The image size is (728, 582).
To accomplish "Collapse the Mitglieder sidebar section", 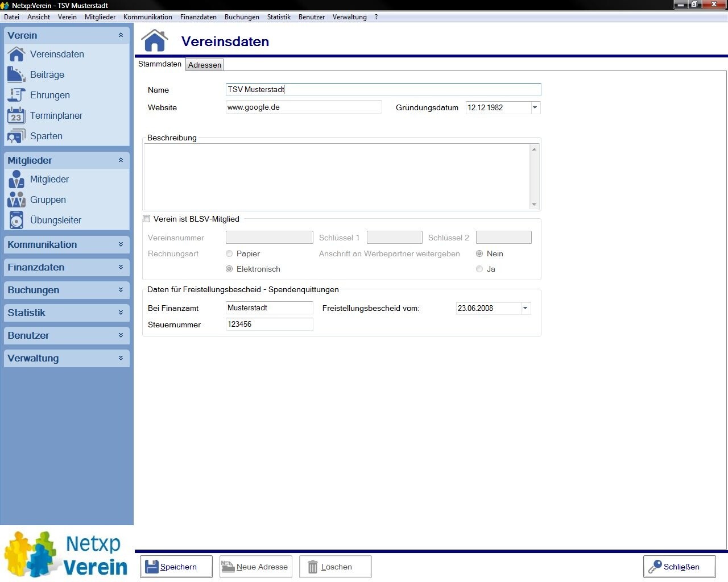I will pyautogui.click(x=121, y=160).
